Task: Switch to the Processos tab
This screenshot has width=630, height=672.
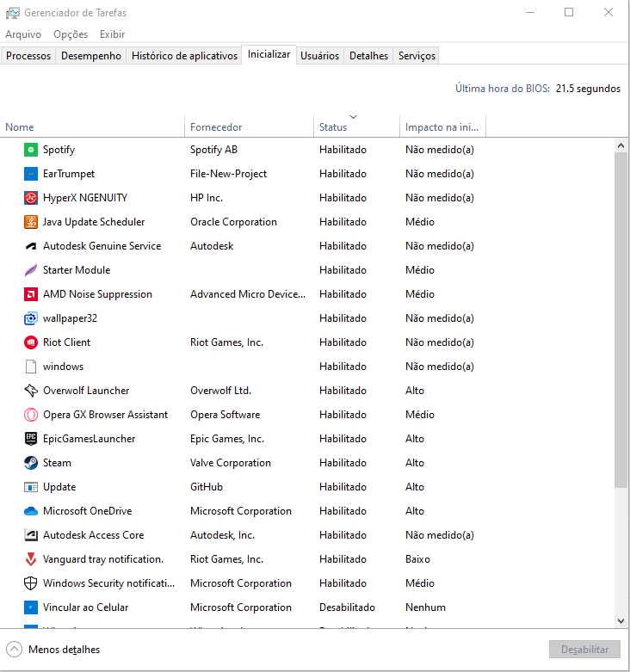Action: pos(28,56)
